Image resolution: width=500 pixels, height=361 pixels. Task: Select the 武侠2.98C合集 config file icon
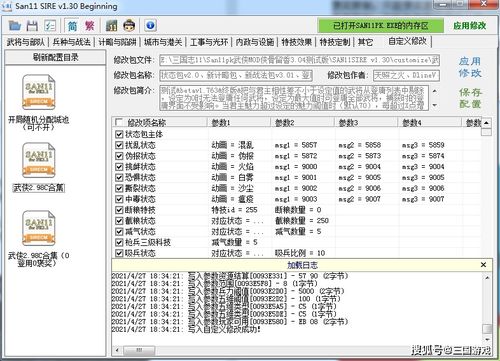[39, 160]
